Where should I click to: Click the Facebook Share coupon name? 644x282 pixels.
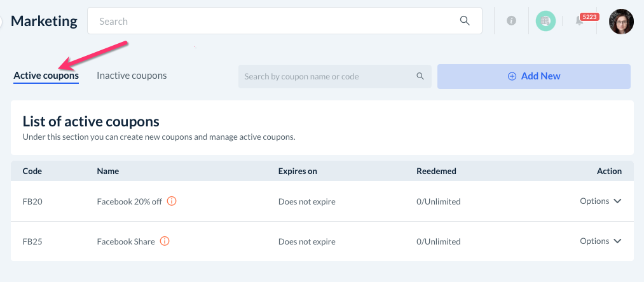tap(126, 241)
